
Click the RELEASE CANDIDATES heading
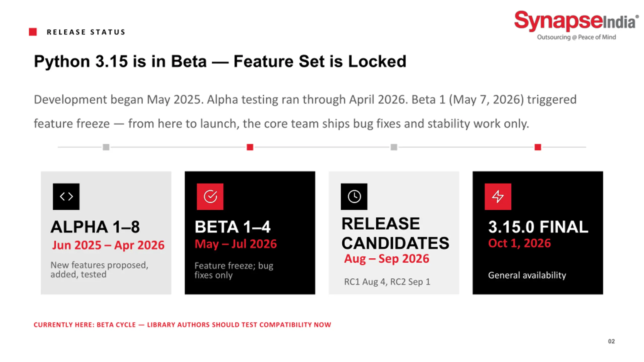coord(395,233)
